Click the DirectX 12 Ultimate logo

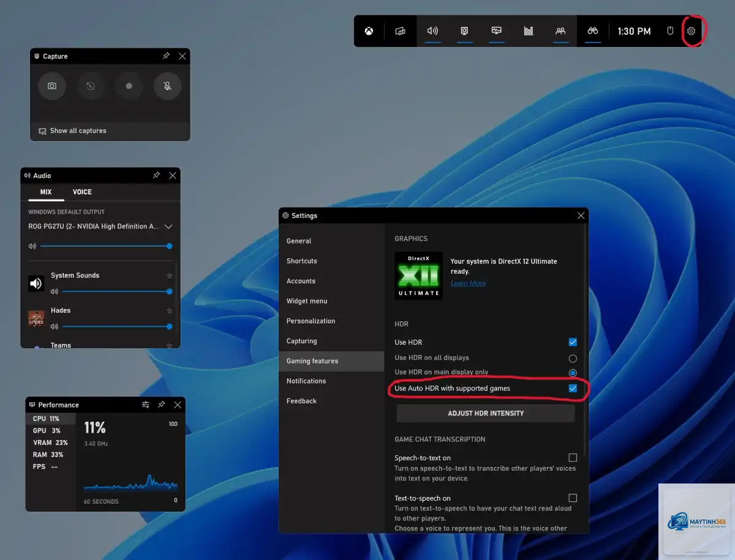[419, 275]
